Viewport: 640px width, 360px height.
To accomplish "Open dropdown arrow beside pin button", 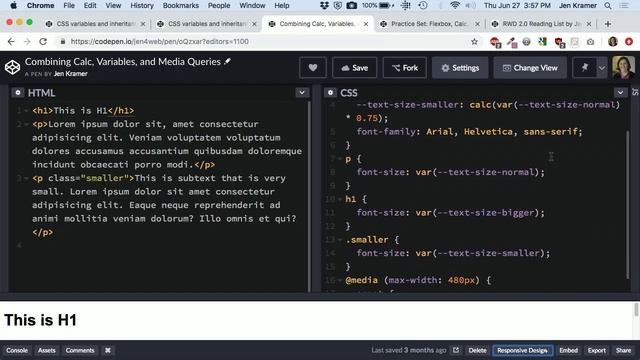I will coord(602,68).
